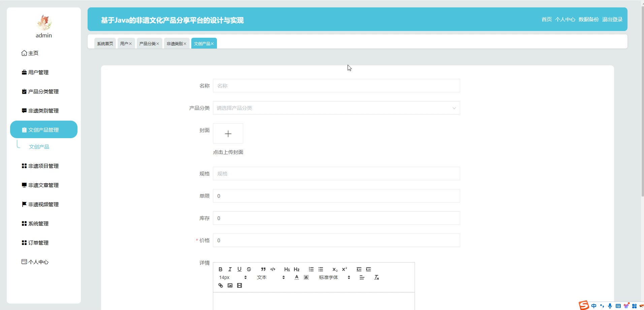Apply the ordered list format
The image size is (644, 310).
311,269
